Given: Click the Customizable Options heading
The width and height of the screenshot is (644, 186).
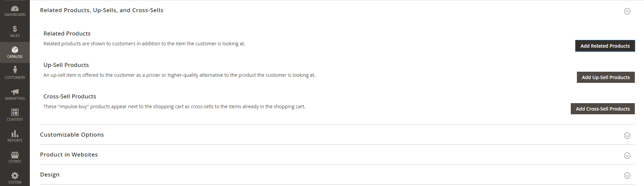Looking at the screenshot, I should click(x=72, y=135).
